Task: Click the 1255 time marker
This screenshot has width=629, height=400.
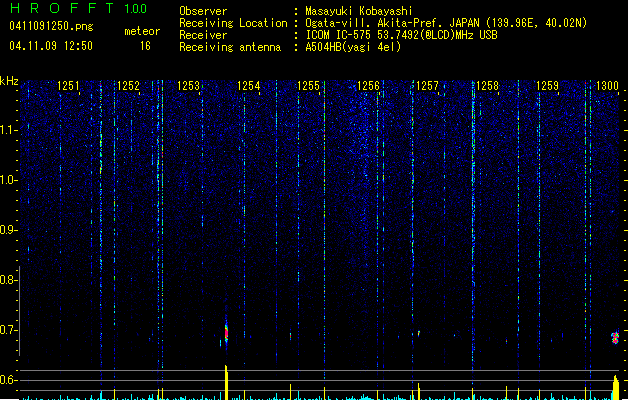Action: coord(308,86)
